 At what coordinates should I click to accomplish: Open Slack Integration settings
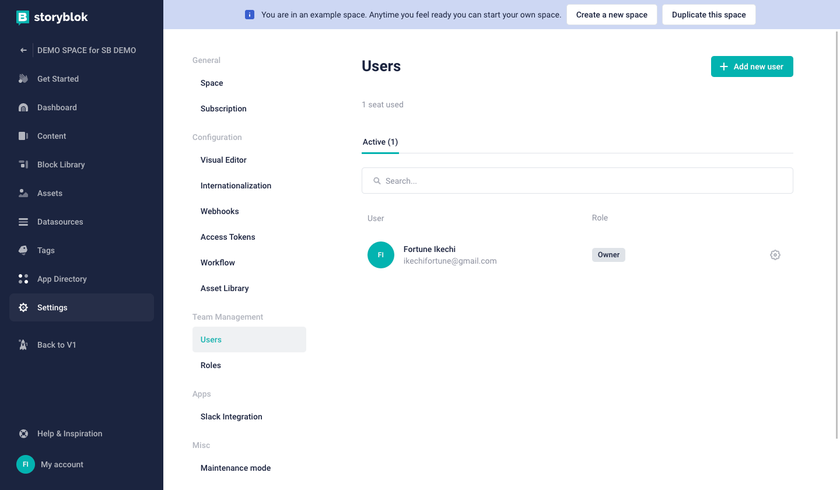coord(231,417)
